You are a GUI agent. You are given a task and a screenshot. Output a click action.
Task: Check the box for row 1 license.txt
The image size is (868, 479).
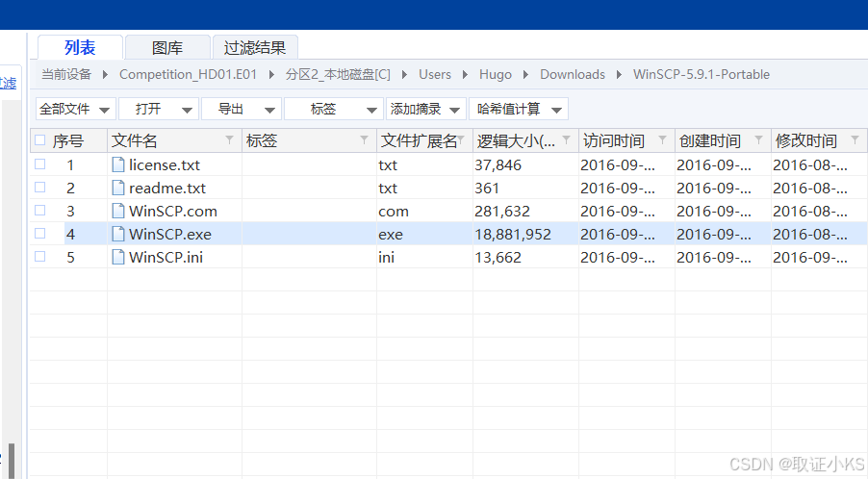(x=39, y=164)
